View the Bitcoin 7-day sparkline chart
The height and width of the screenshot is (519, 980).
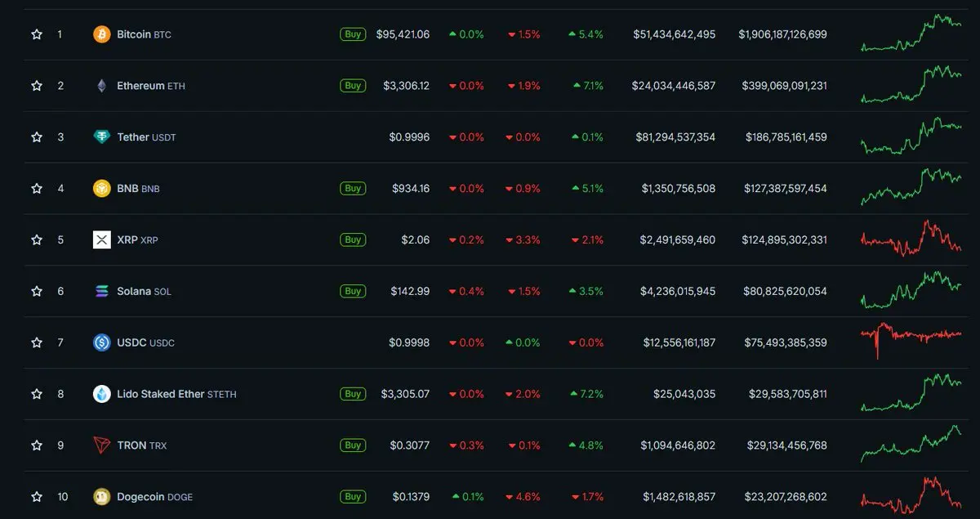[x=911, y=34]
